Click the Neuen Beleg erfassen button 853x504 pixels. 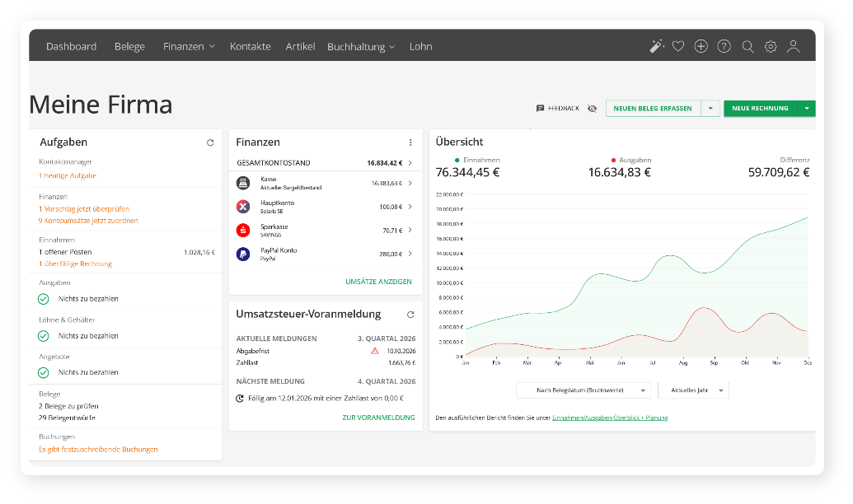(653, 109)
